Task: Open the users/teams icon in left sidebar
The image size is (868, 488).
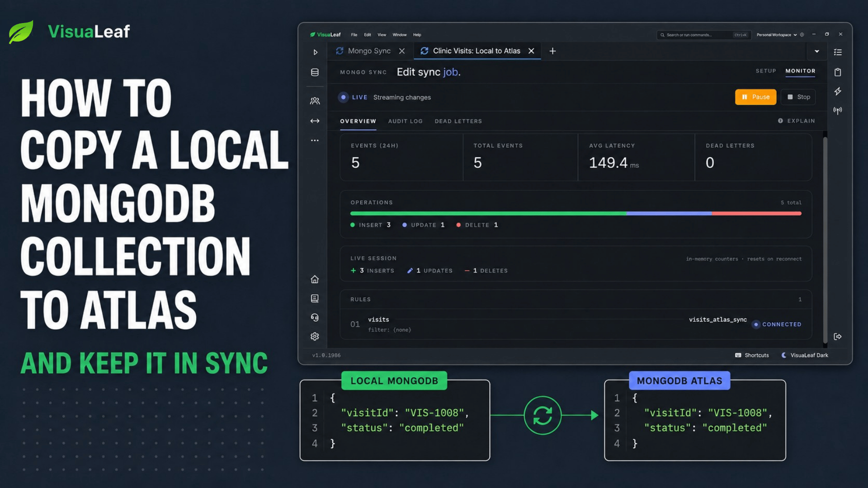Action: pyautogui.click(x=315, y=101)
